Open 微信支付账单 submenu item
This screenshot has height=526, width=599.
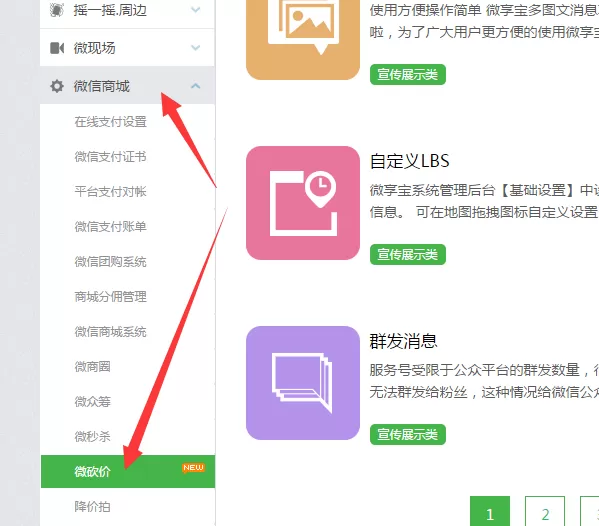(x=110, y=227)
